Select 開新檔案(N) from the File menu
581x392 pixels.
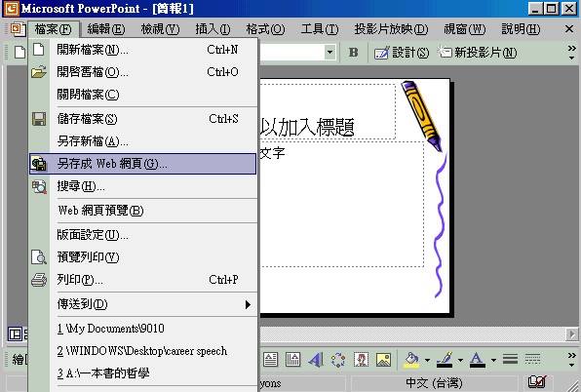143,50
